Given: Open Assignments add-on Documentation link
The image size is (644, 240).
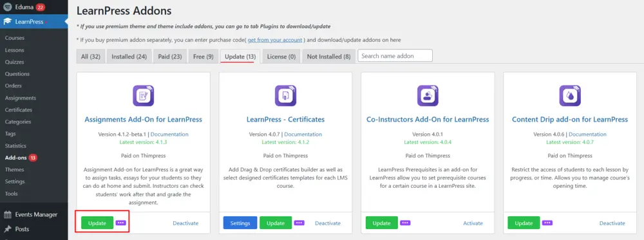Looking at the screenshot, I should pyautogui.click(x=169, y=134).
